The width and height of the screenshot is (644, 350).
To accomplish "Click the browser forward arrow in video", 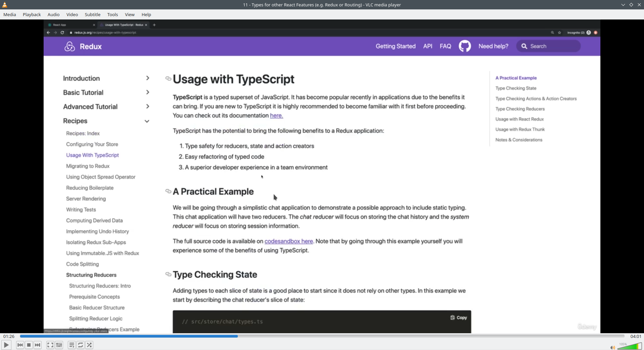I will (55, 33).
